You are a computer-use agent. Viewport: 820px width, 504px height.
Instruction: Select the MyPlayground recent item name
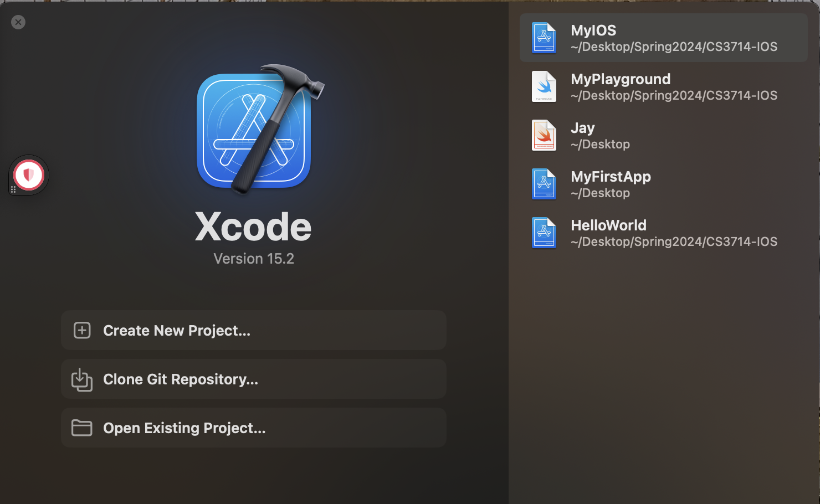(x=621, y=79)
